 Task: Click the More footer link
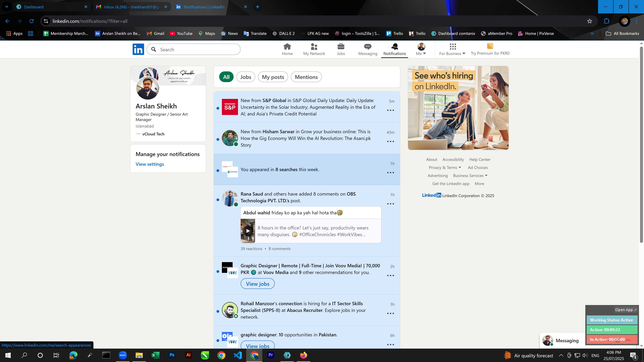479,184
